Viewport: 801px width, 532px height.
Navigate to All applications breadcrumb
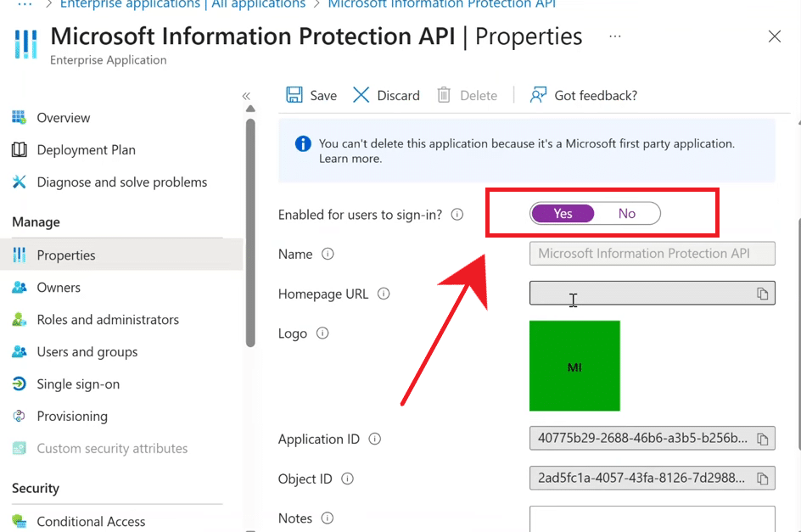tap(182, 4)
